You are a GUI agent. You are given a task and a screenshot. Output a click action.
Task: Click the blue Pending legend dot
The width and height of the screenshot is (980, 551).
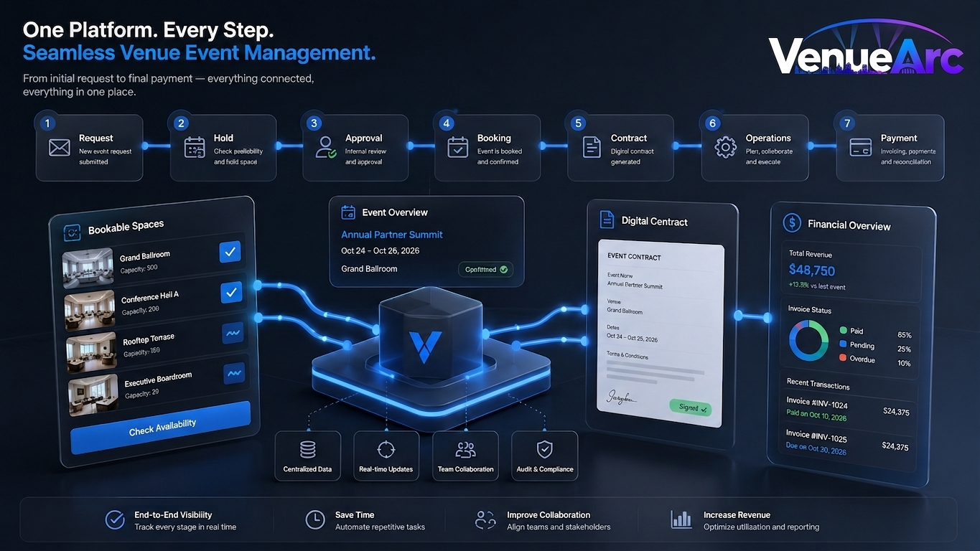[843, 344]
